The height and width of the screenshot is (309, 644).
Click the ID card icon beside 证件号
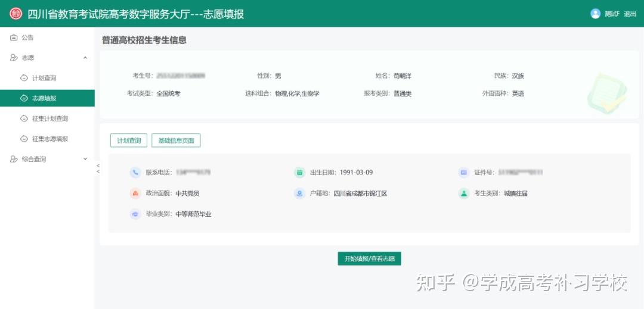(x=464, y=173)
